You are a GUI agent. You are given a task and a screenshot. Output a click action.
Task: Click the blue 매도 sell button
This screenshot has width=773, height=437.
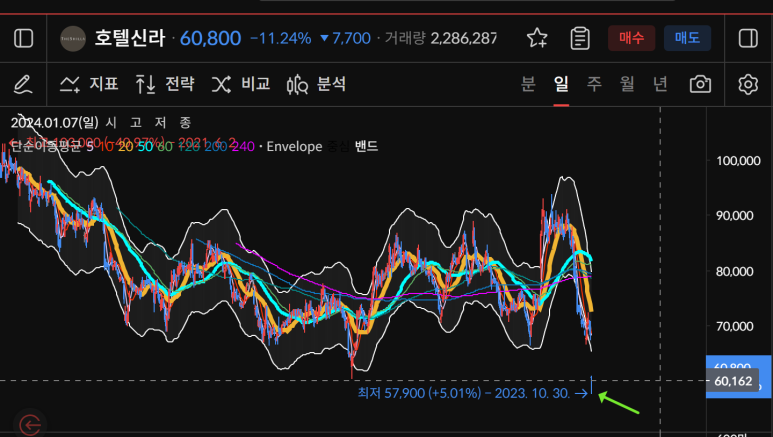tap(687, 38)
